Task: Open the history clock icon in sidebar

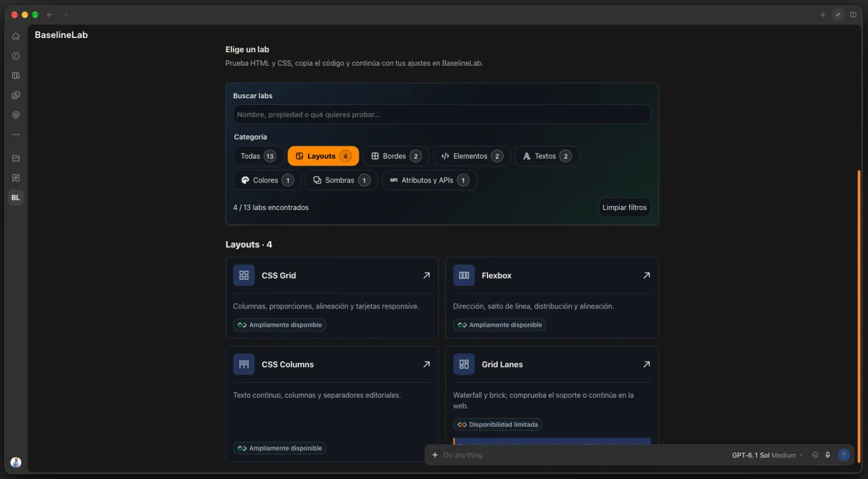Action: pos(16,56)
